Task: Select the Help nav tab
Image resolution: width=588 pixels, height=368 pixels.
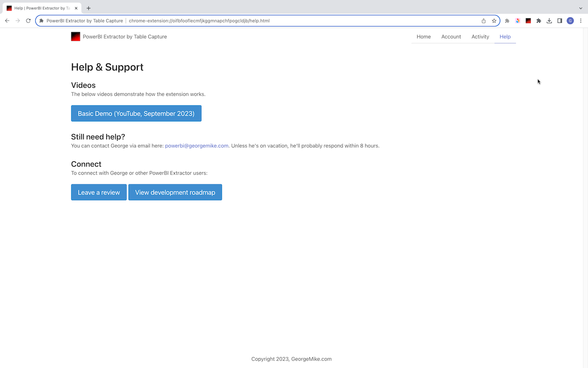Action: pos(505,37)
